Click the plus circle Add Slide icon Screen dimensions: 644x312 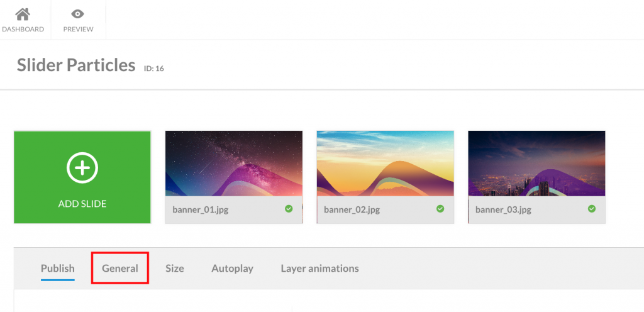coord(82,167)
